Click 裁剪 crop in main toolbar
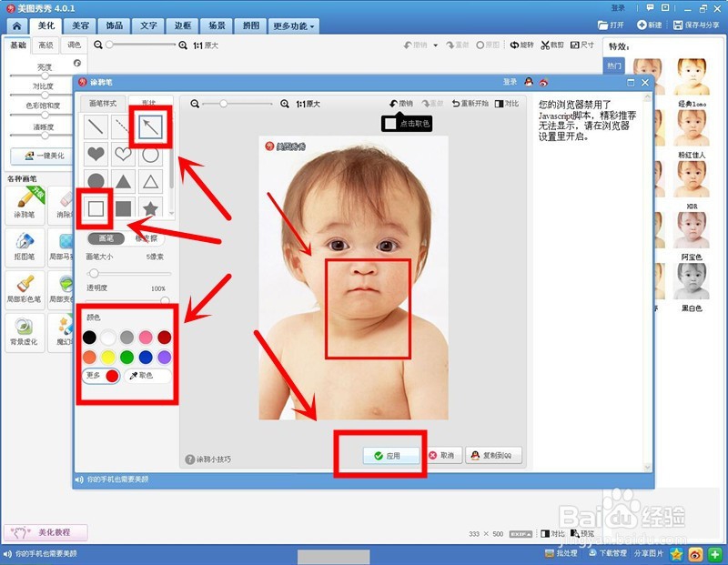The width and height of the screenshot is (728, 565). 552,45
